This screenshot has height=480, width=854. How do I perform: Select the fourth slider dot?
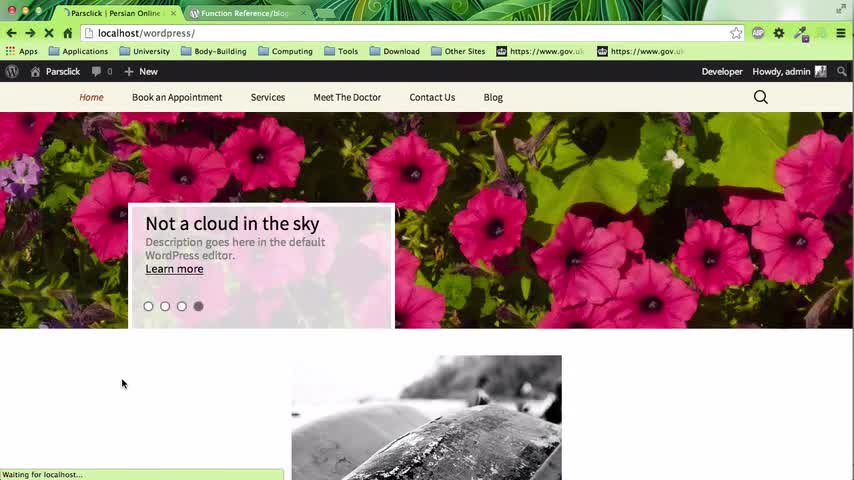(198, 306)
